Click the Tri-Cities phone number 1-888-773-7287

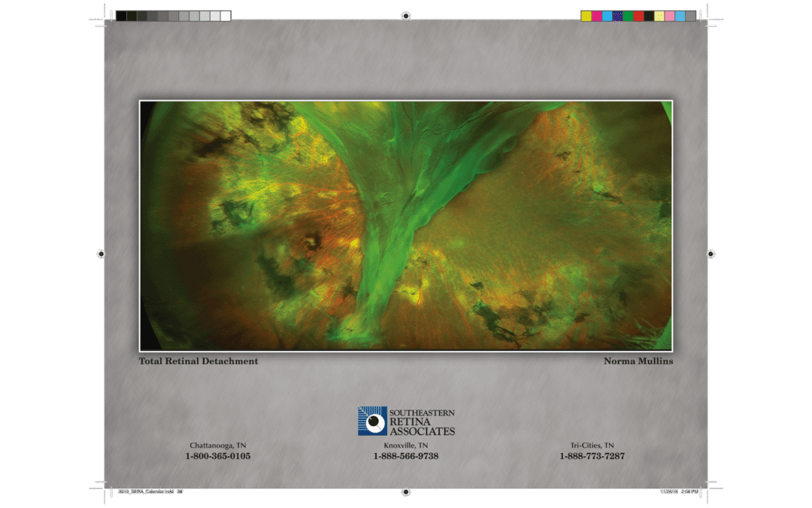click(592, 456)
